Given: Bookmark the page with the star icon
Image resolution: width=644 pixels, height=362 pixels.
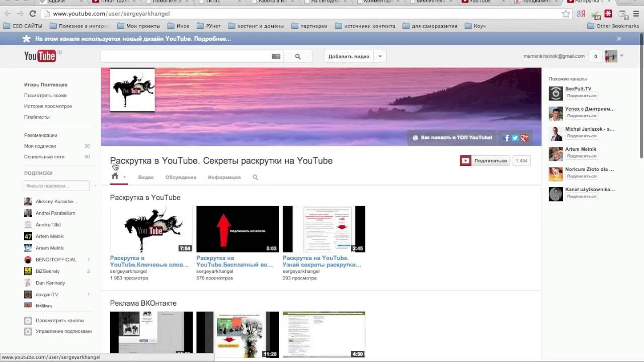Looking at the screenshot, I should pos(566,14).
